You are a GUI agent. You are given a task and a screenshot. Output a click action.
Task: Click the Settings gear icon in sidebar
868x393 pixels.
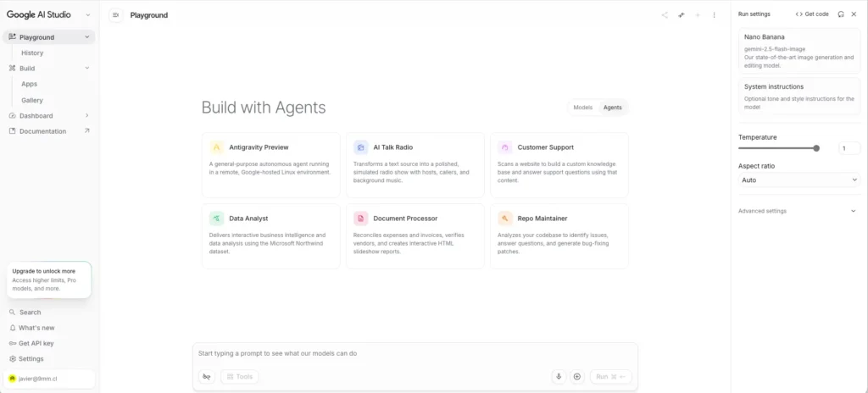click(12, 358)
